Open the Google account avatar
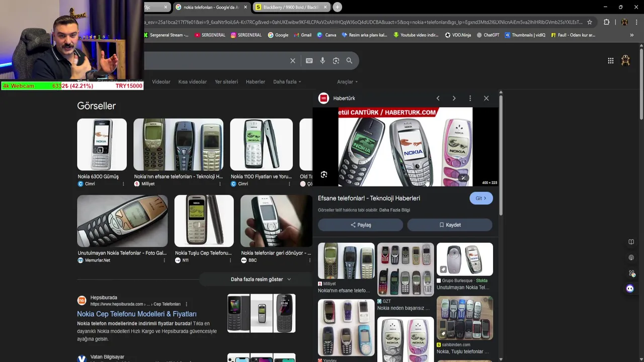The image size is (644, 362). [625, 60]
